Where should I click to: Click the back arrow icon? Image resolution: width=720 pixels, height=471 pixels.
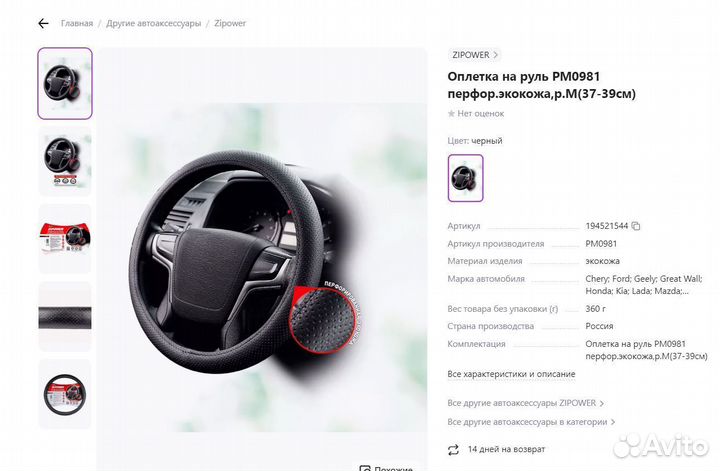point(43,23)
